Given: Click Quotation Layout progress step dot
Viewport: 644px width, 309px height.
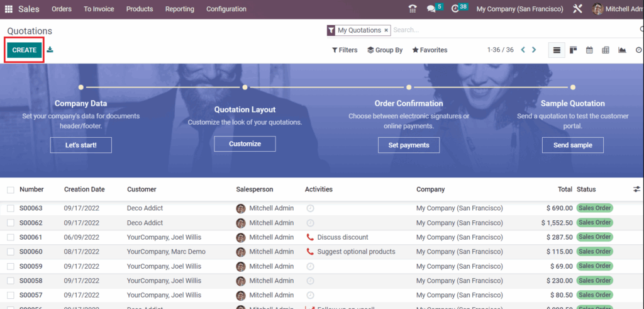Looking at the screenshot, I should [x=245, y=87].
